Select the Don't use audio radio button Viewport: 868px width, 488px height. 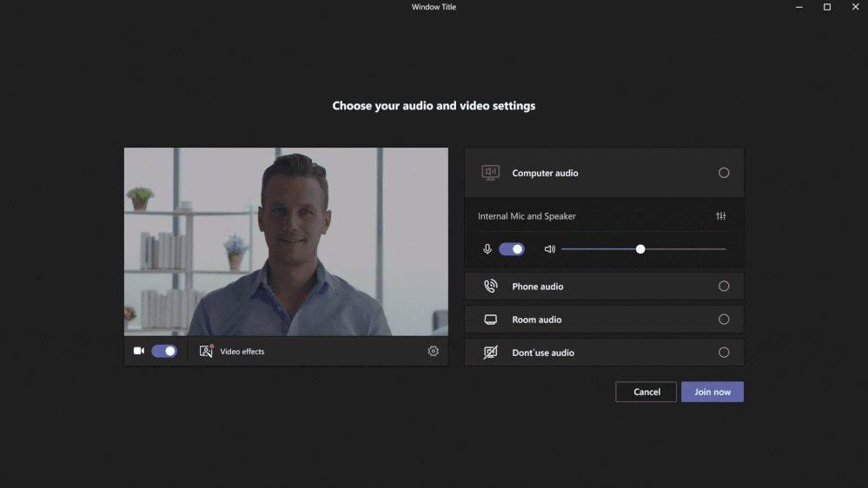click(724, 353)
